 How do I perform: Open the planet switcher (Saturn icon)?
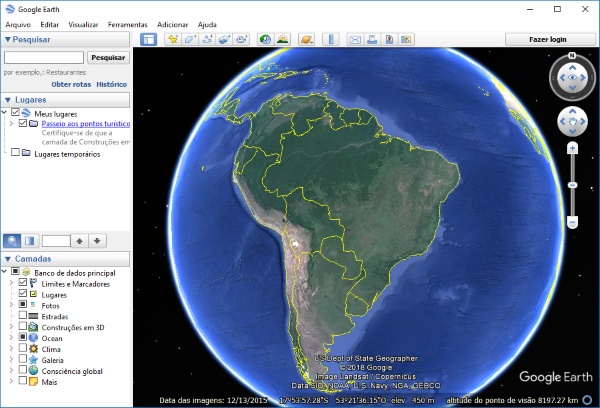306,39
